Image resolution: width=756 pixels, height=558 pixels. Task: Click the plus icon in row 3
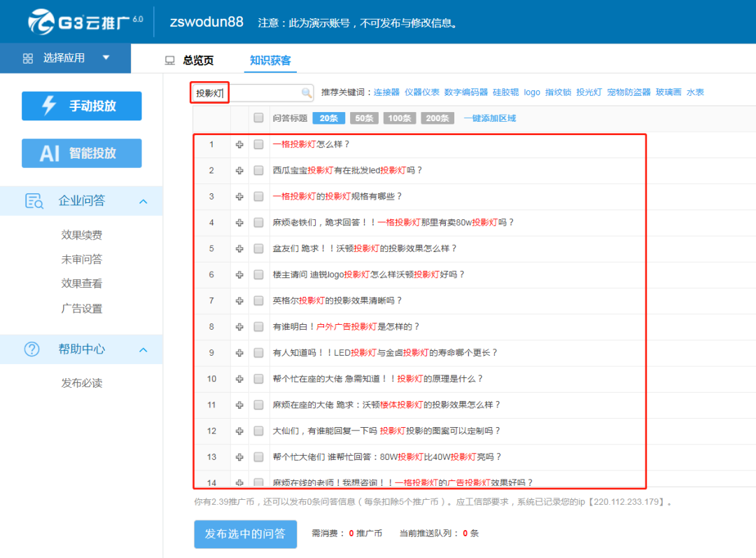(x=239, y=196)
